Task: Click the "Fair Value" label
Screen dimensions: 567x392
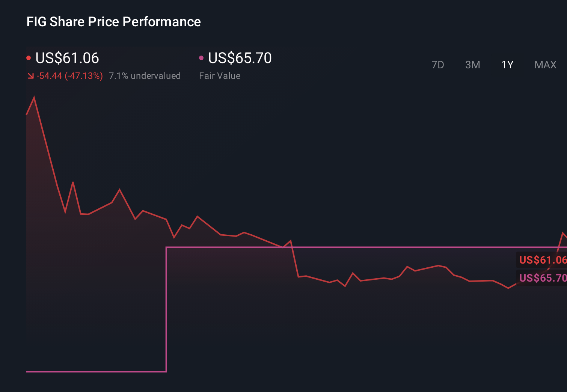Action: [x=220, y=76]
